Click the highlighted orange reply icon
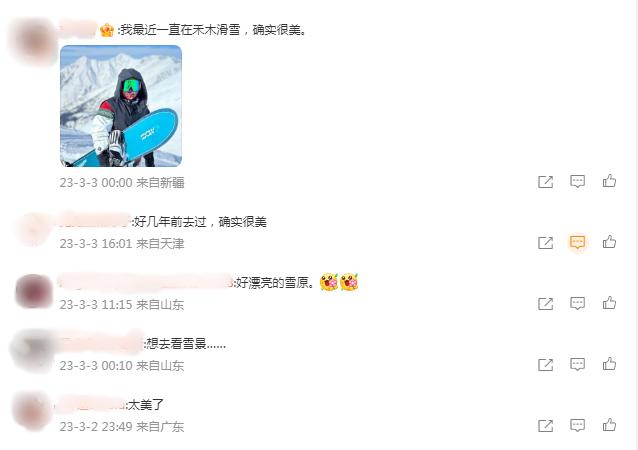 click(577, 243)
